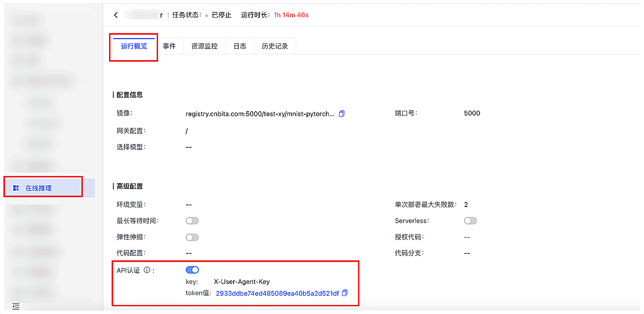Open the 历史记录 tab
The width and height of the screenshot is (644, 314).
275,46
